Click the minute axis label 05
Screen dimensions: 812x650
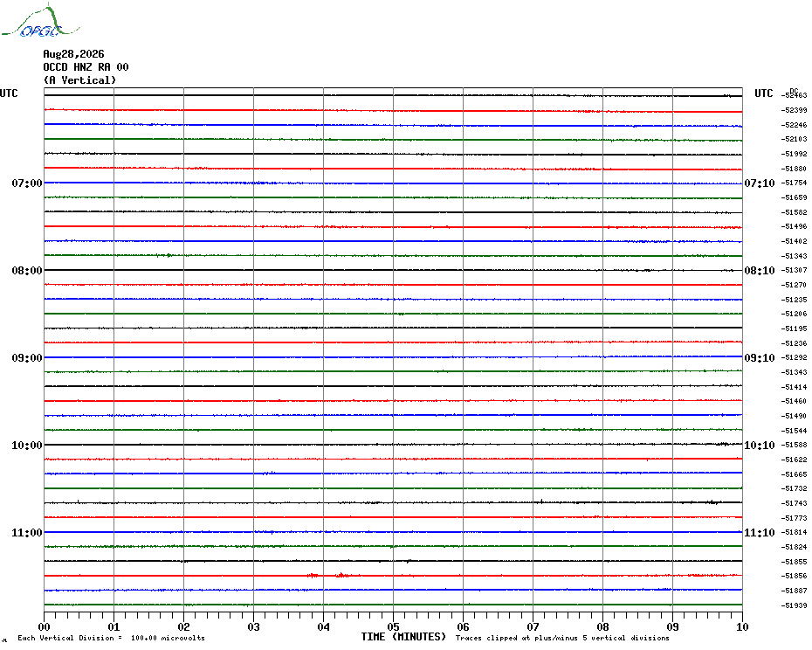click(394, 626)
